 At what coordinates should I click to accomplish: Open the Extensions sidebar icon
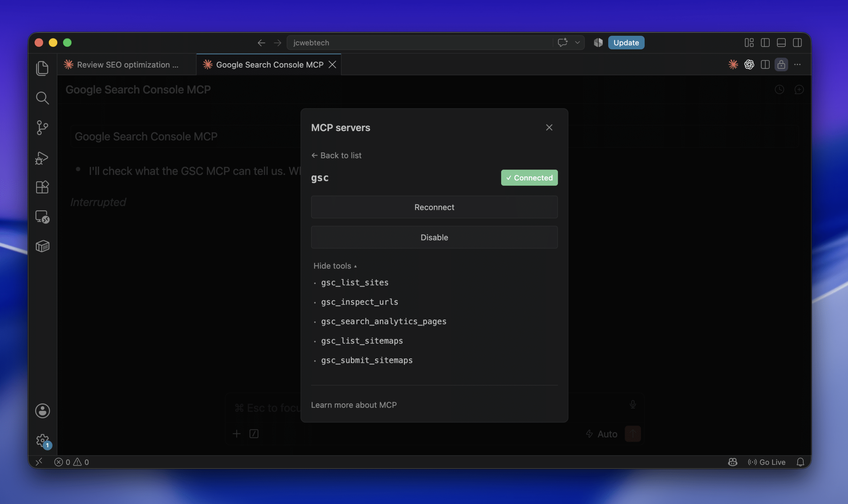click(42, 187)
